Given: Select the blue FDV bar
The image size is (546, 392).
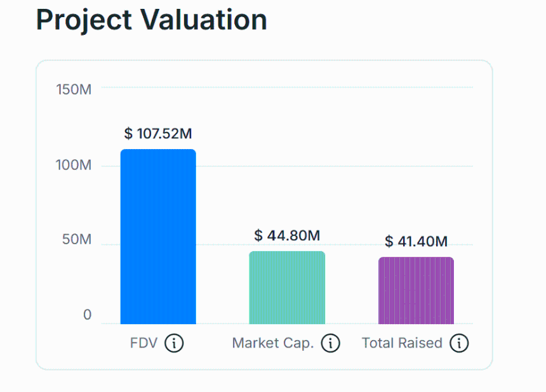Looking at the screenshot, I should tap(158, 237).
